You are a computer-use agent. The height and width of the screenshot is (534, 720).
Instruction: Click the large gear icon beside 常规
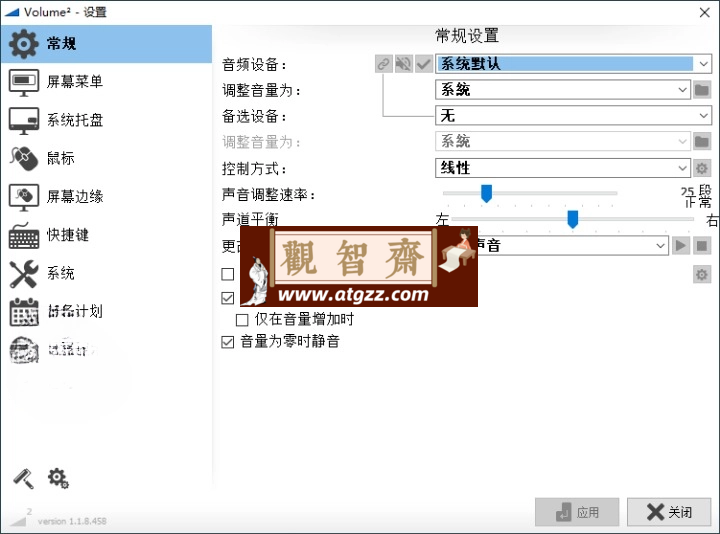[23, 44]
